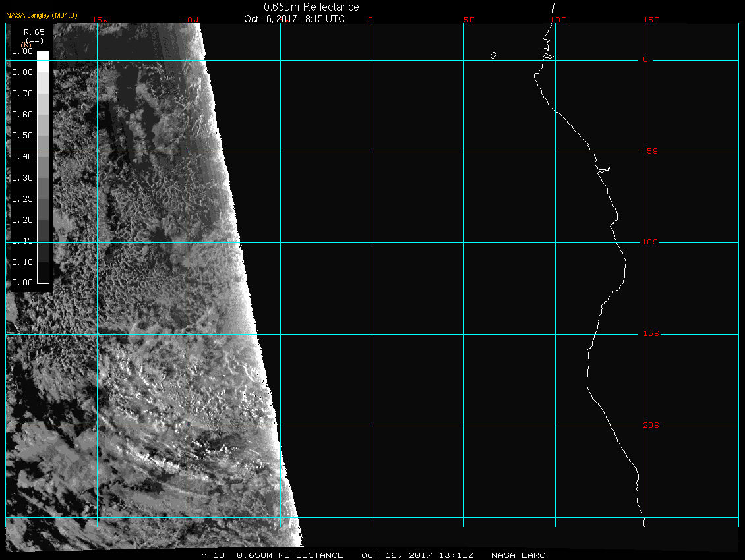This screenshot has width=745, height=560.
Task: Click the 15W longitude label
Action: click(100, 20)
